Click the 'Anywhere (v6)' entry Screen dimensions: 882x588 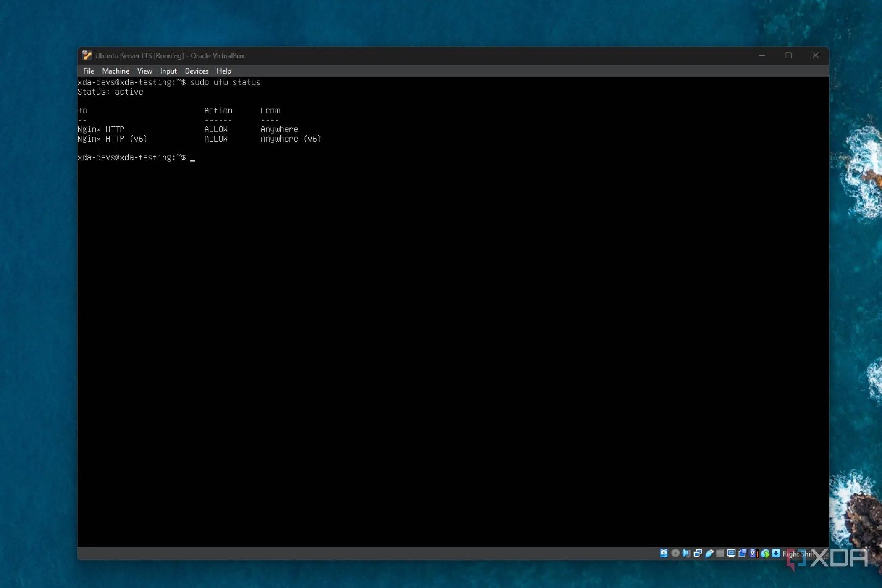(291, 139)
